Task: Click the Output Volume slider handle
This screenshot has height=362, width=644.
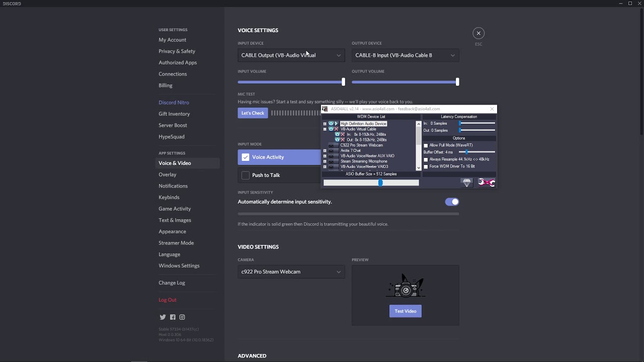Action: tap(457, 82)
